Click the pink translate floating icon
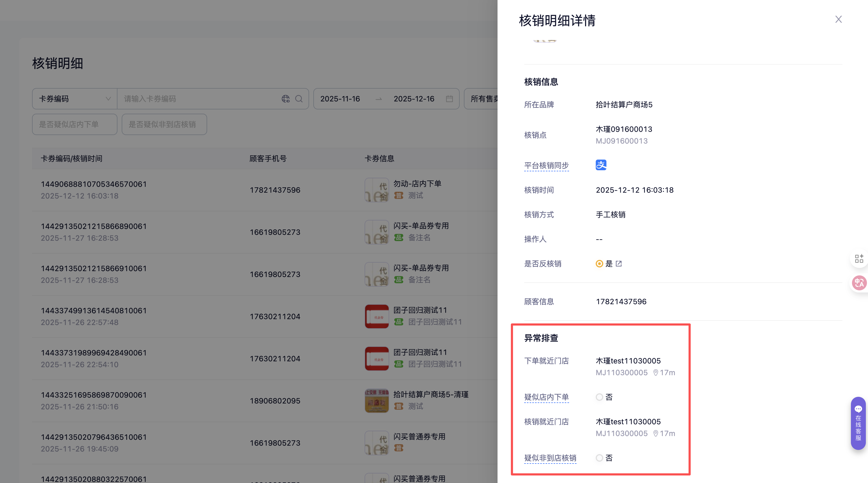 [x=859, y=283]
